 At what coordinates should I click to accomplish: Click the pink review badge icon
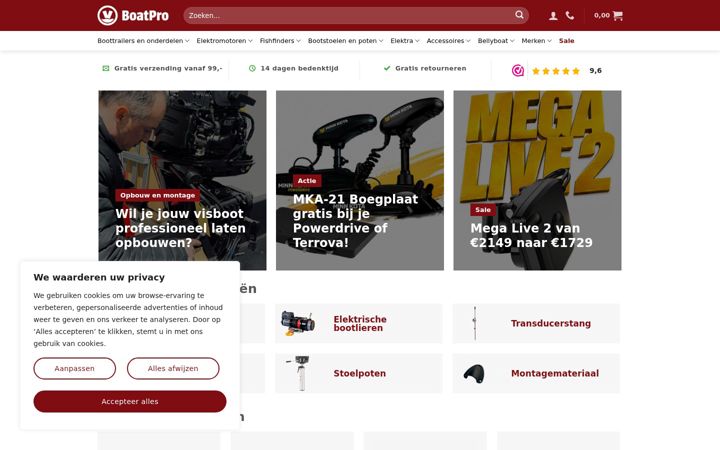518,70
